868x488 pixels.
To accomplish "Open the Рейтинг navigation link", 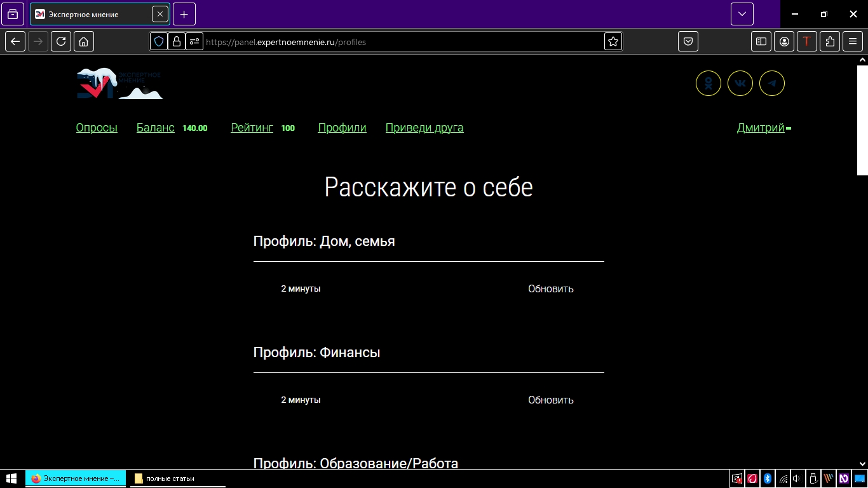I will [x=252, y=128].
